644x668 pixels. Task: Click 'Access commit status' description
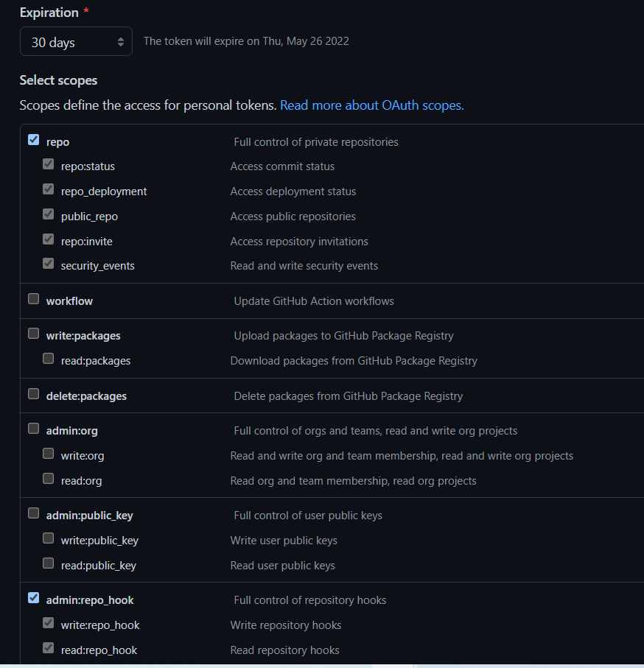click(282, 166)
